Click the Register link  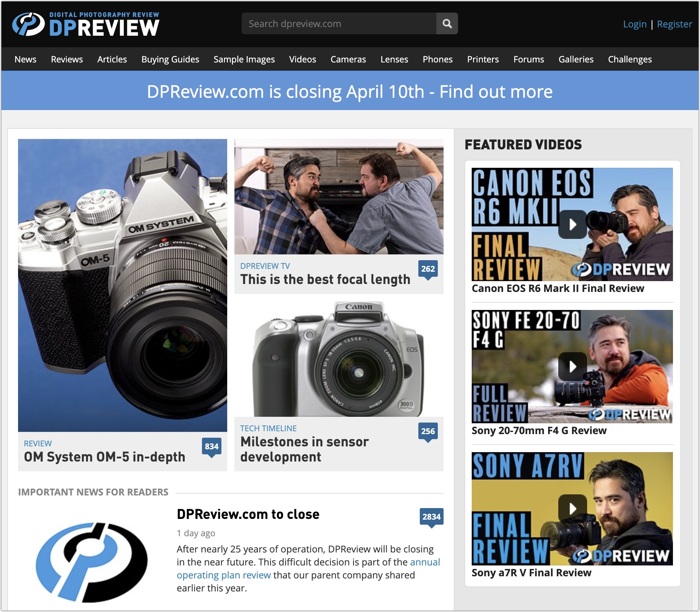point(674,24)
